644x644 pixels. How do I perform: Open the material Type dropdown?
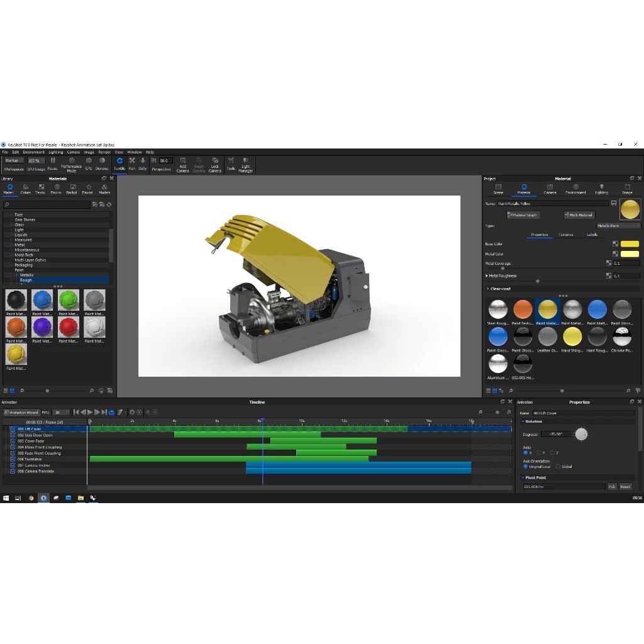618,225
